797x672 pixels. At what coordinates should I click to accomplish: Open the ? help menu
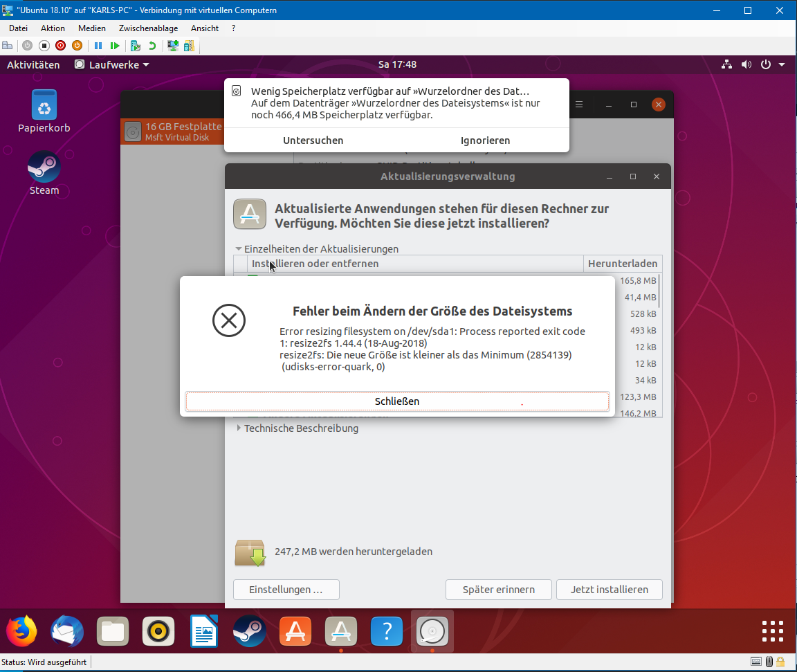[x=233, y=28]
